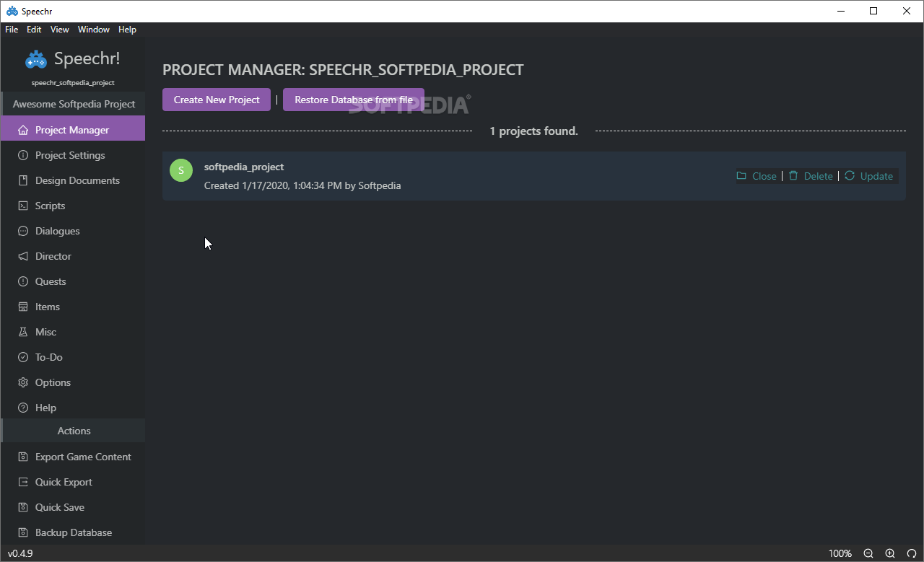Click the Help label in sidebar

tap(45, 408)
